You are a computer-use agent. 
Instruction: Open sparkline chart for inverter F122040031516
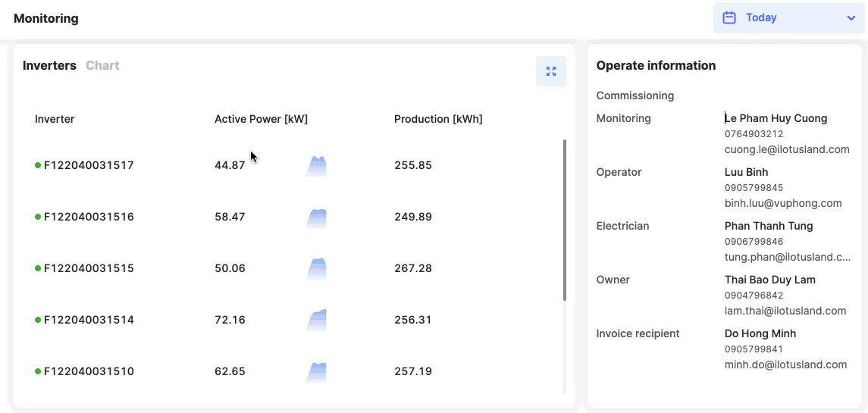(316, 217)
